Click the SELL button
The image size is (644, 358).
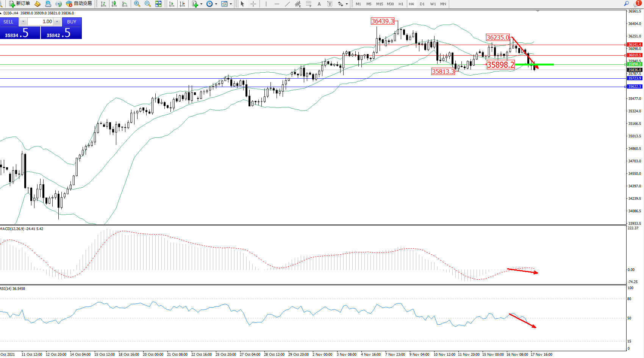point(8,22)
